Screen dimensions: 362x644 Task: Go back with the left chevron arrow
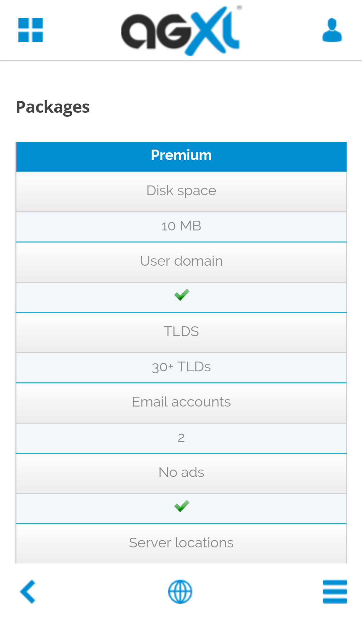pyautogui.click(x=28, y=592)
